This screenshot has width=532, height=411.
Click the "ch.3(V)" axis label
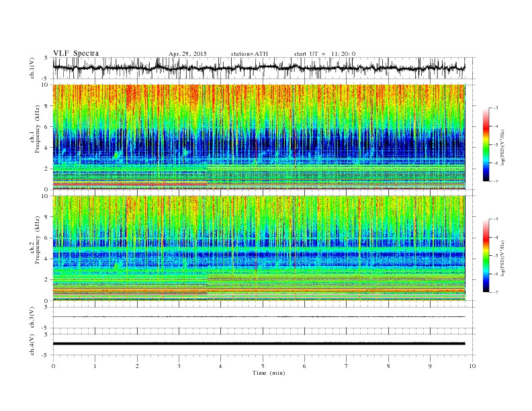32,318
